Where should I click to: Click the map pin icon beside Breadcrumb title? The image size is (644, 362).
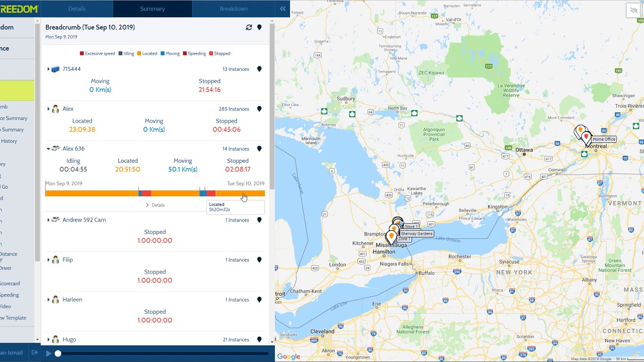click(259, 27)
